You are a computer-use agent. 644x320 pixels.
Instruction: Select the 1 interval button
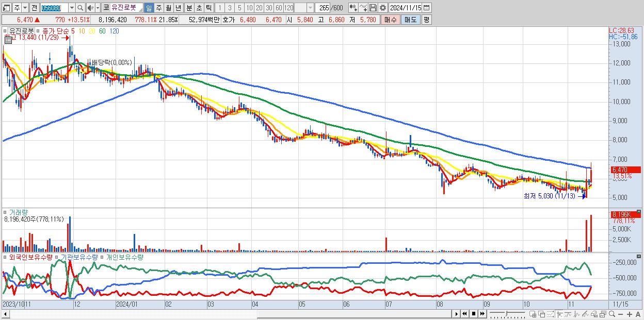click(219, 8)
